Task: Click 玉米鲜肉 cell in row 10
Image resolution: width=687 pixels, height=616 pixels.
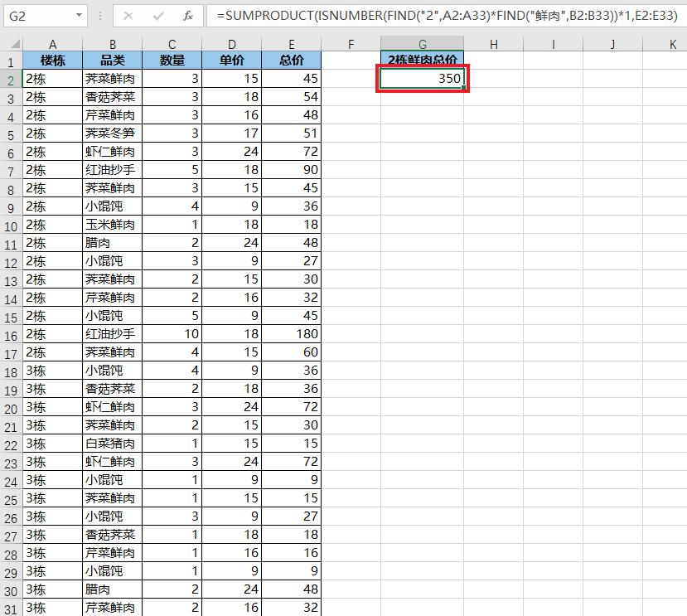Action: pos(113,225)
